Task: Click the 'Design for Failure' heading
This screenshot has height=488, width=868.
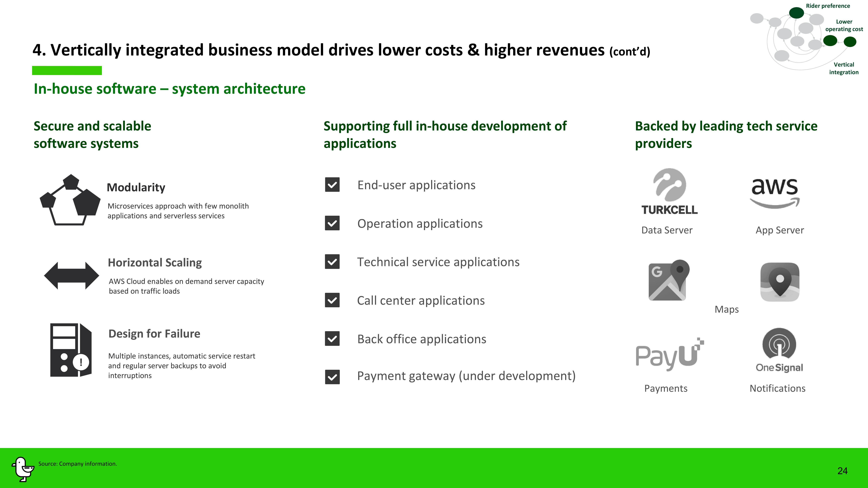Action: (x=154, y=333)
